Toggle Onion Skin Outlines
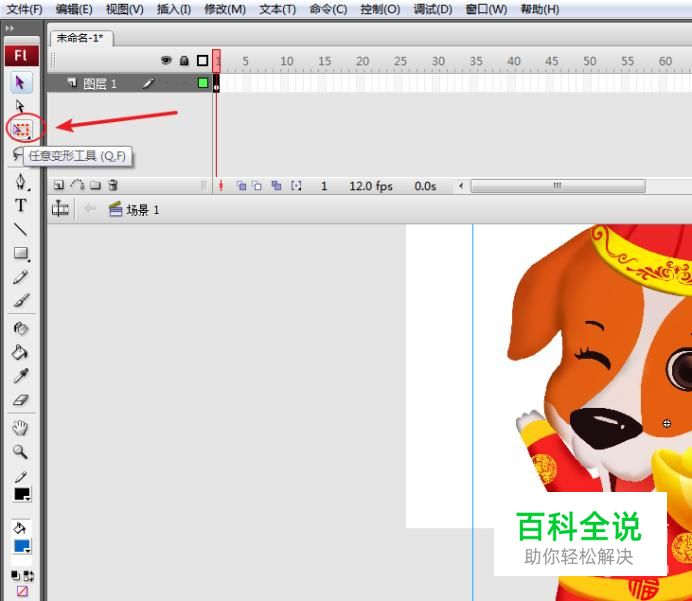692x601 pixels. tap(257, 186)
